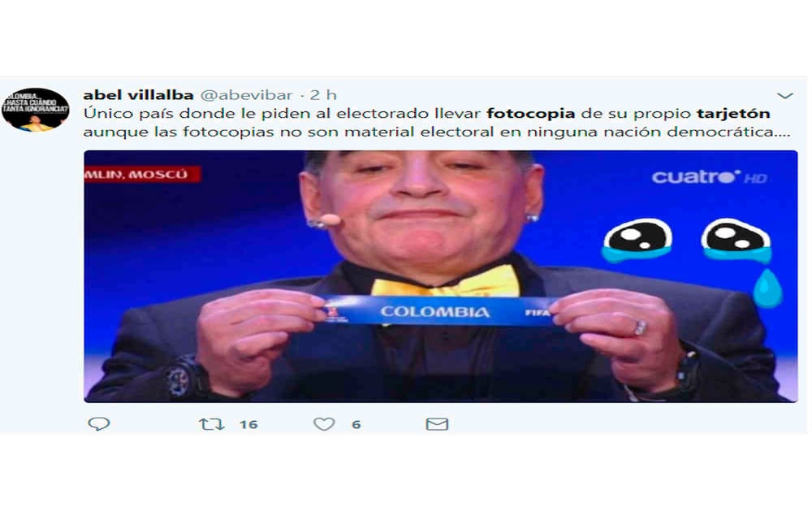The width and height of the screenshot is (812, 529).
Task: Open abel villalba's profile avatar
Action: (x=35, y=110)
